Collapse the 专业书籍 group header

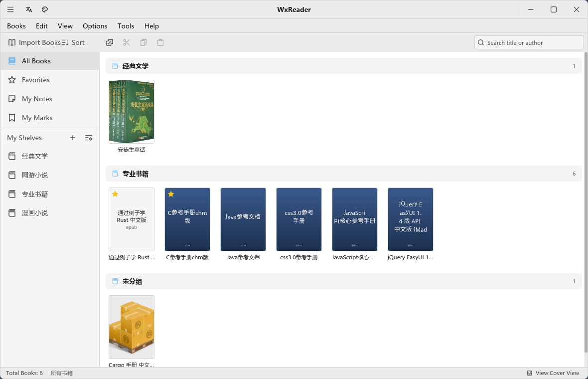[x=343, y=174]
